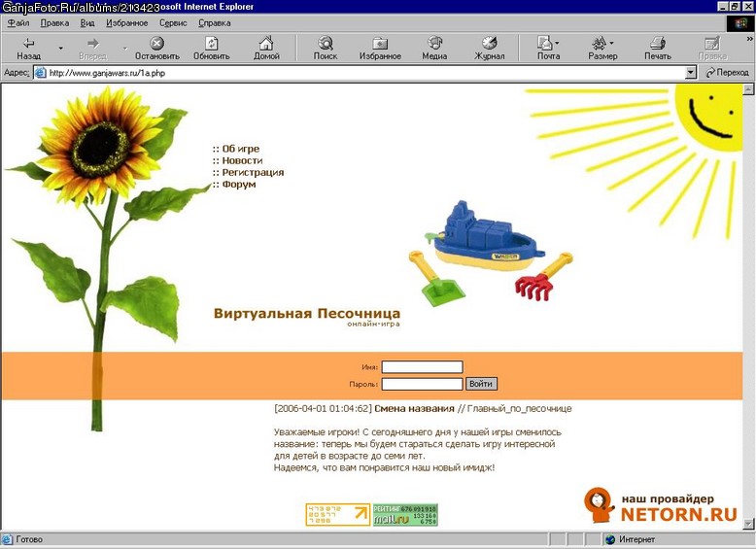Open the Избранное menu in menu bar

click(x=126, y=23)
